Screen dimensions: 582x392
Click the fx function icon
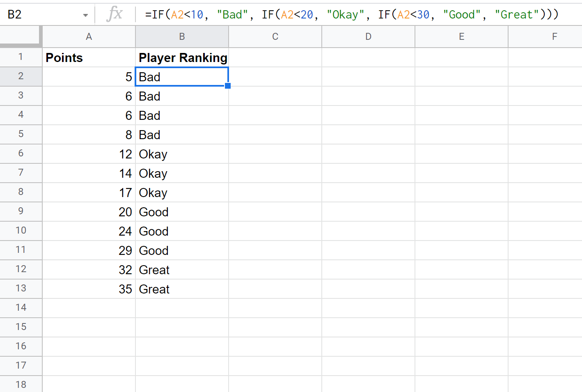click(115, 14)
